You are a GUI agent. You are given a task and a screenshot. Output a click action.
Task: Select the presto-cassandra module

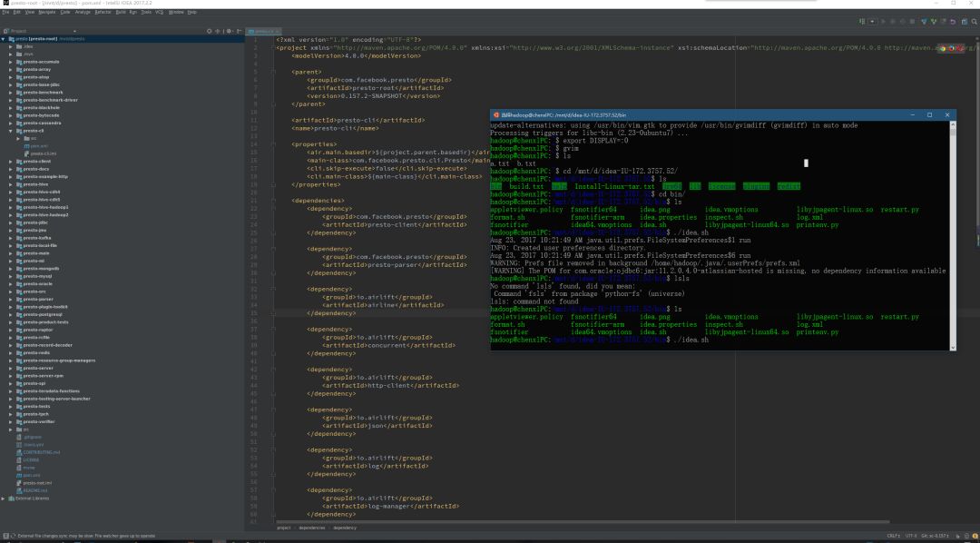(x=42, y=123)
